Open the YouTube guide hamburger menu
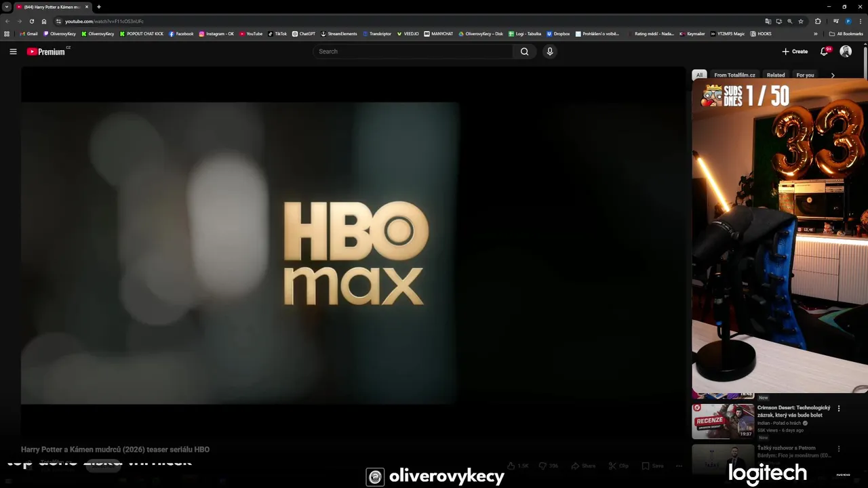Image resolution: width=868 pixels, height=488 pixels. coord(13,52)
